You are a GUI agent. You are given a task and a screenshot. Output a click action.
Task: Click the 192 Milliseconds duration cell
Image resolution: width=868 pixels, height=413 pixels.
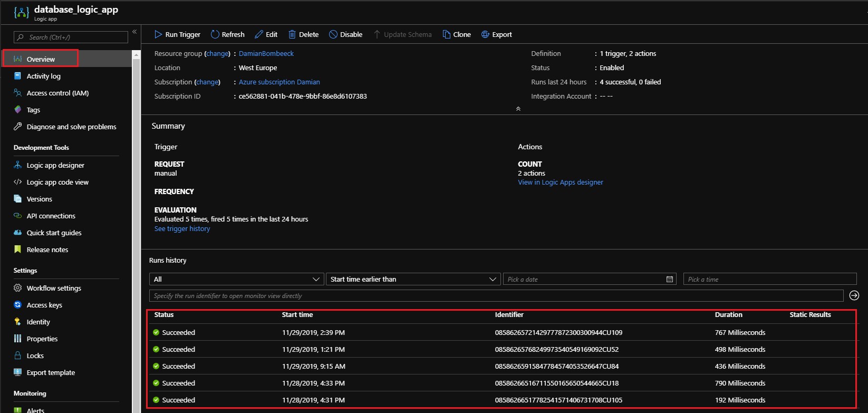pos(740,400)
